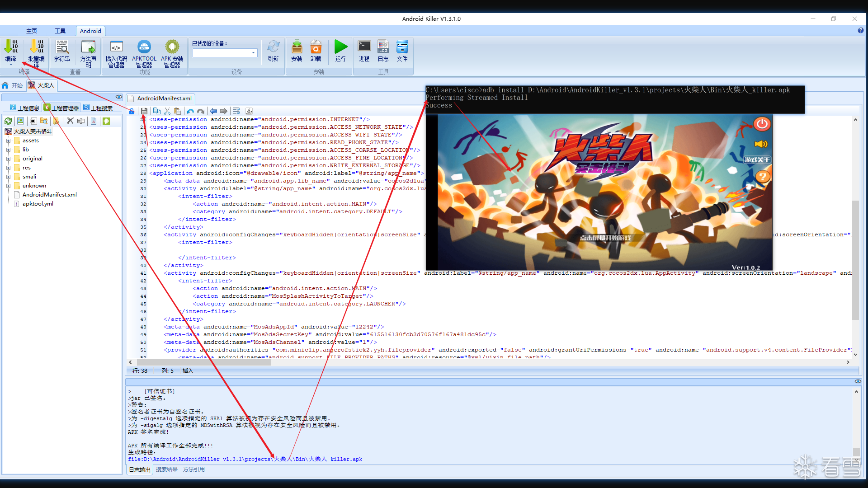Open the APKTOOL 管理器
Screen dimensions: 868x488
coord(144,53)
